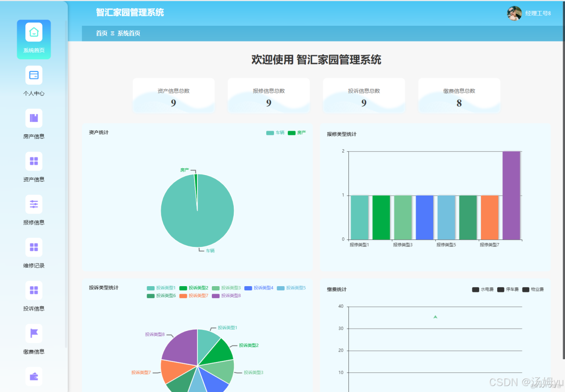Open the 缴费信息总数 card showing 8

459,95
